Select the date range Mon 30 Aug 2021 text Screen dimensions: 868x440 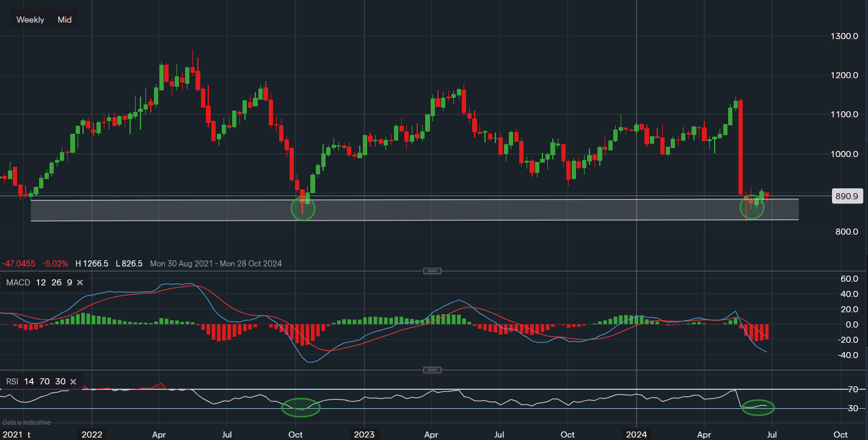tap(181, 263)
